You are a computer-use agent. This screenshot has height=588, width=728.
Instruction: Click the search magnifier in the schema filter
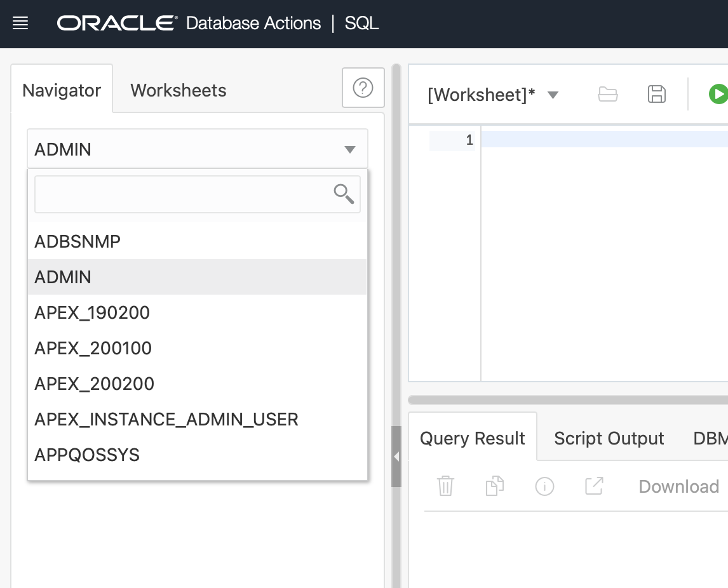[x=344, y=194]
